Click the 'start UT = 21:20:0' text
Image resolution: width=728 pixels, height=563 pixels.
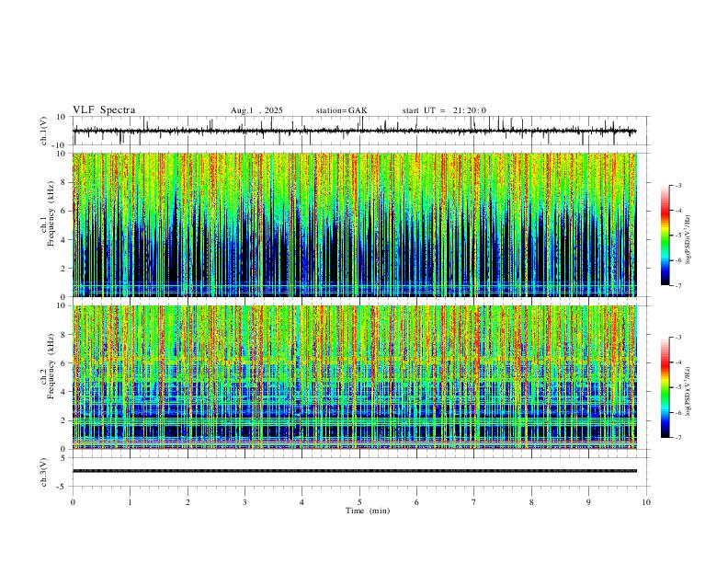(x=444, y=110)
